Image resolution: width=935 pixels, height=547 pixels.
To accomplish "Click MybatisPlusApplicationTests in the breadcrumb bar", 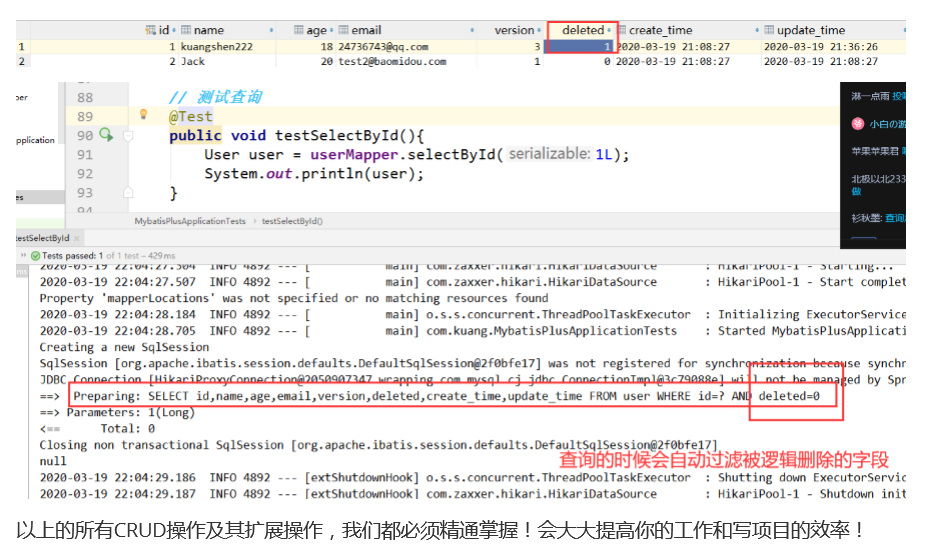I will click(190, 221).
